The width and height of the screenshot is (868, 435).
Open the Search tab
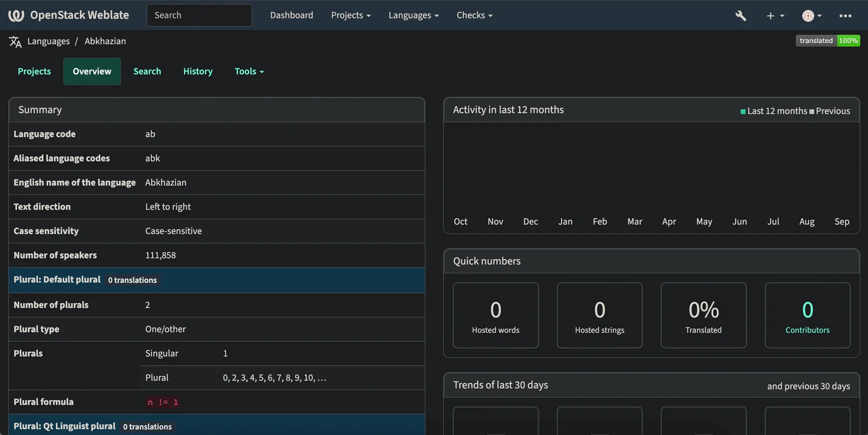click(x=147, y=72)
